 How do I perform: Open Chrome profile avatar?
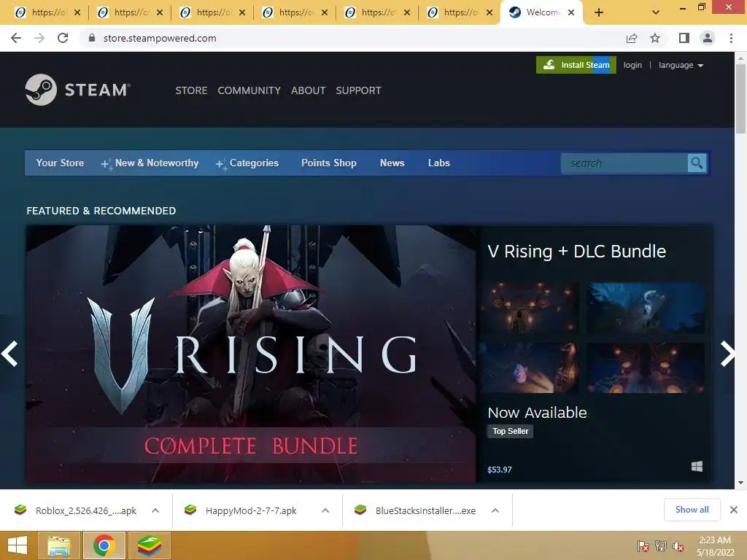(x=708, y=38)
